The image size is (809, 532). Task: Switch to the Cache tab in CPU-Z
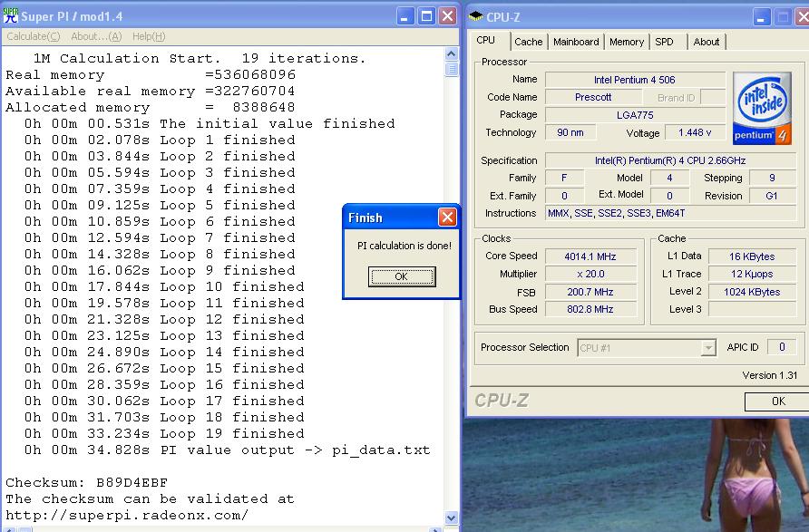click(x=529, y=42)
